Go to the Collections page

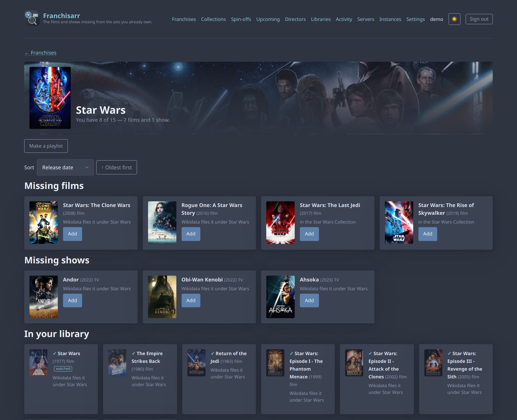pyautogui.click(x=213, y=19)
